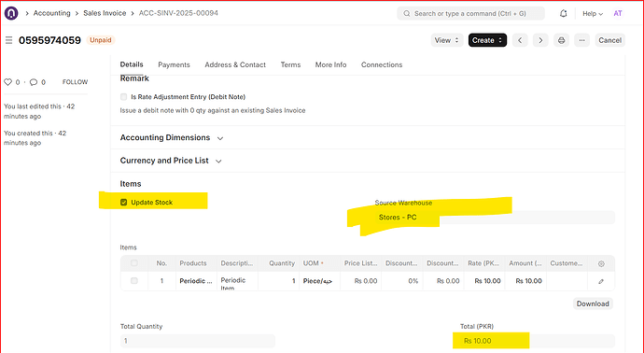Focus the search magnifier icon
Viewport: 644px width, 353px height.
407,14
